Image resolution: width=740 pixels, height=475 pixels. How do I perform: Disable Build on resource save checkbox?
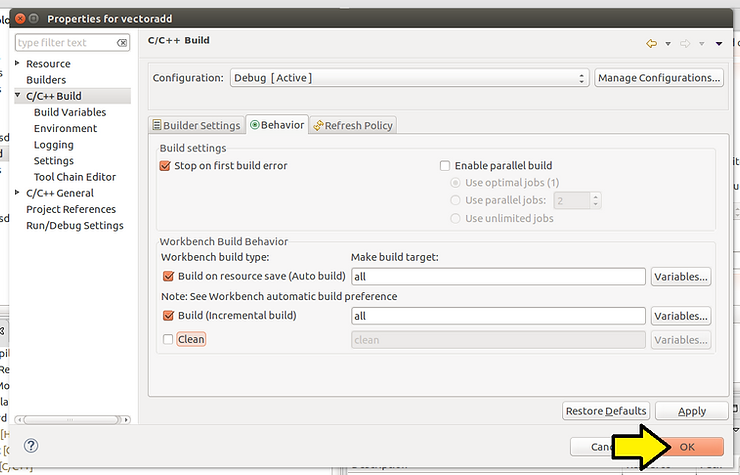point(167,276)
